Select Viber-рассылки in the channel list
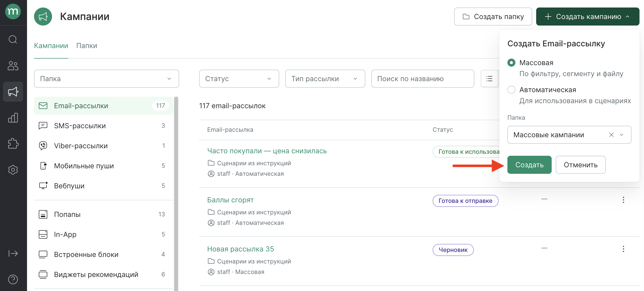The height and width of the screenshot is (291, 644). click(x=104, y=146)
